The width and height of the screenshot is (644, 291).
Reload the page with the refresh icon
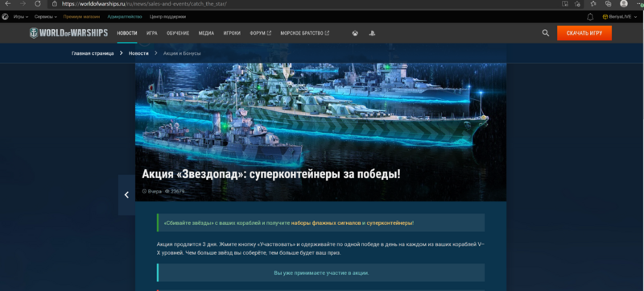click(38, 3)
